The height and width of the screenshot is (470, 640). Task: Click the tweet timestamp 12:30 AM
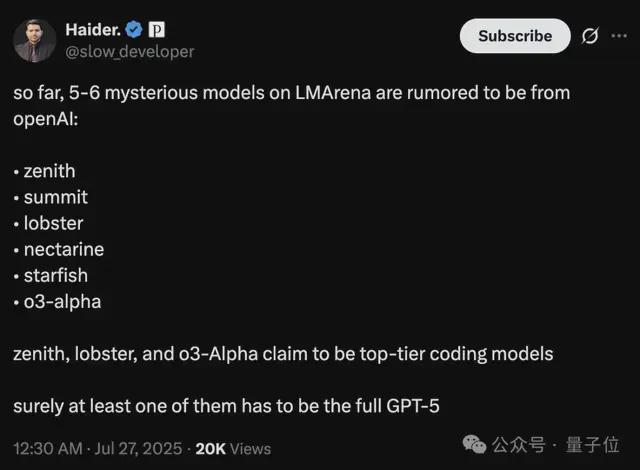48,449
